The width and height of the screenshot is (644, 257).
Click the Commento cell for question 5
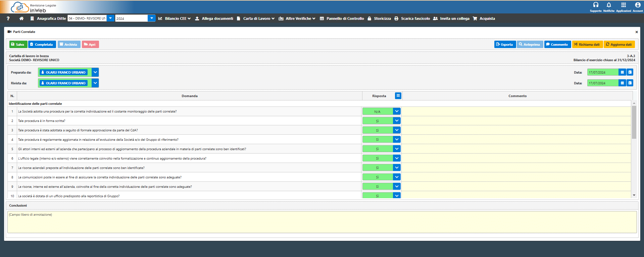[516, 149]
